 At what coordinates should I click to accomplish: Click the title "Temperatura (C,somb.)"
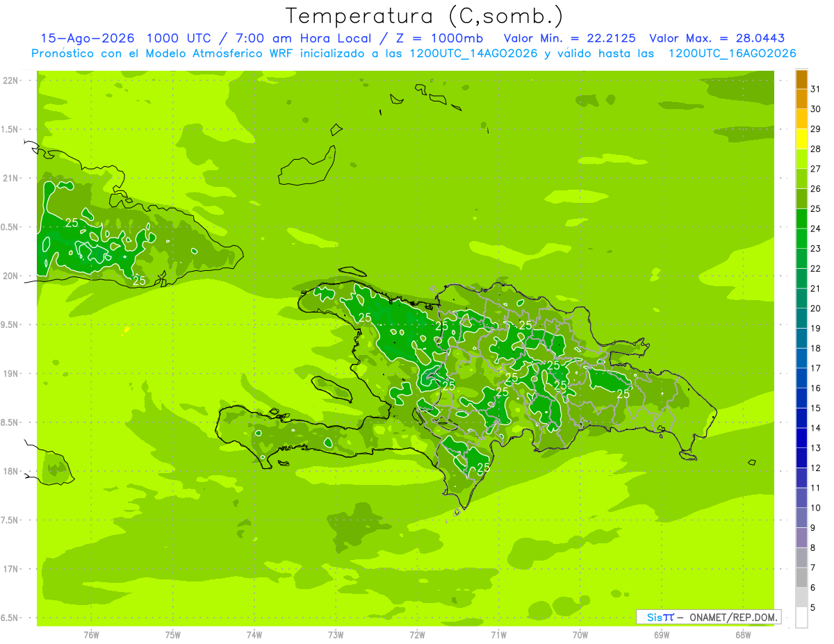(424, 16)
